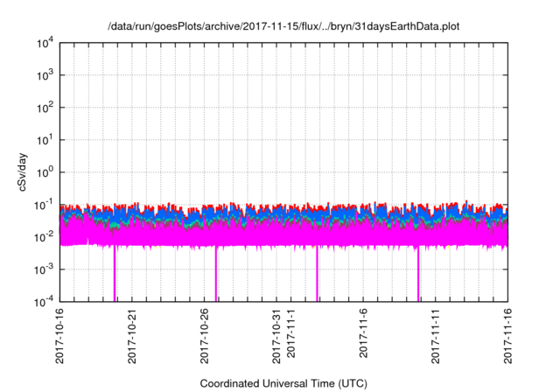This screenshot has width=560, height=392.
Task: Click the 2017-10-21 x-axis date label
Action: click(132, 336)
